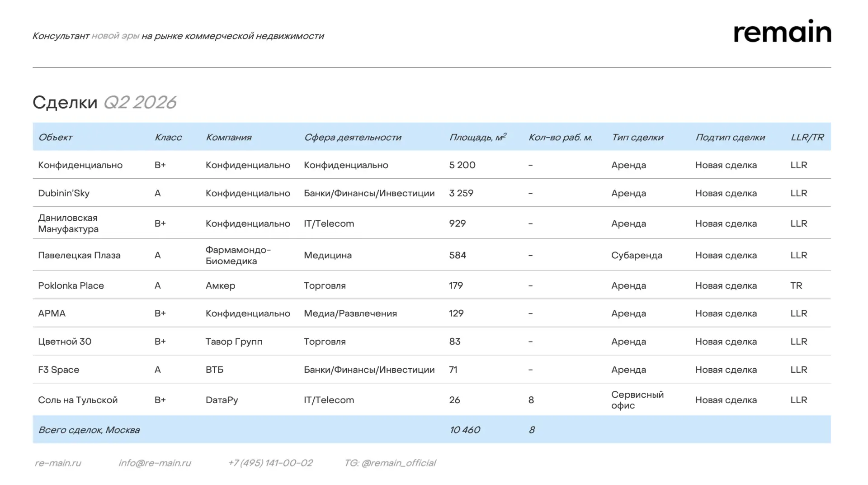Viewport: 868px width, 485px height.
Task: Click the 'Сфера деятельности' column header
Action: (x=353, y=137)
